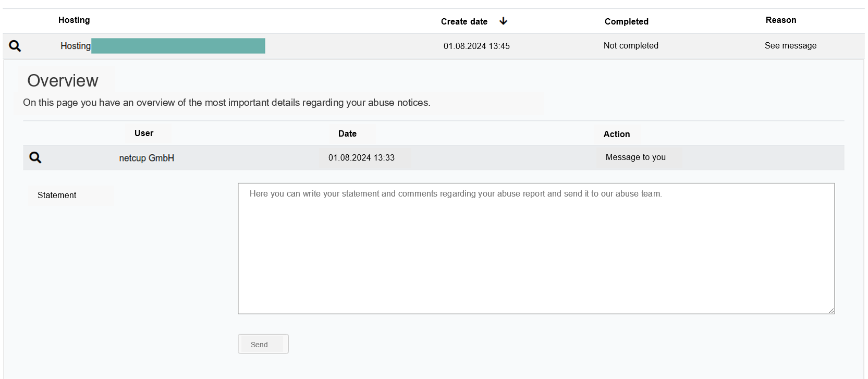
Task: Click the Reason column header
Action: [x=780, y=20]
